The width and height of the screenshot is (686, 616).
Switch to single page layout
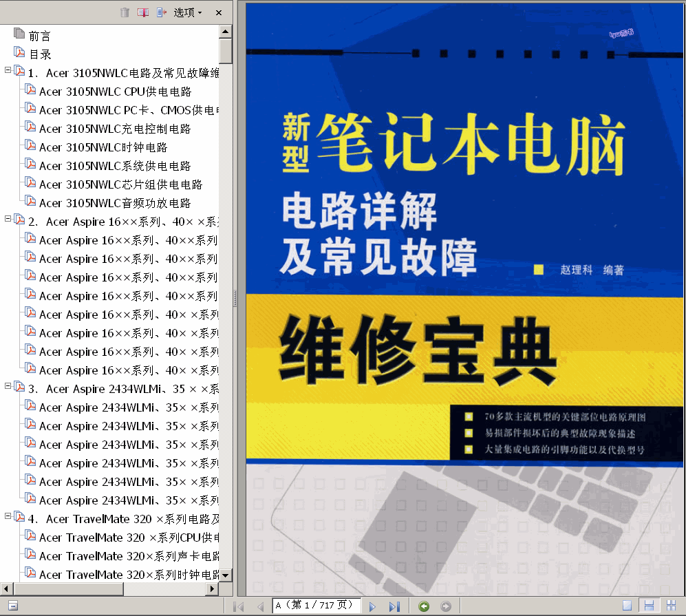tap(627, 606)
